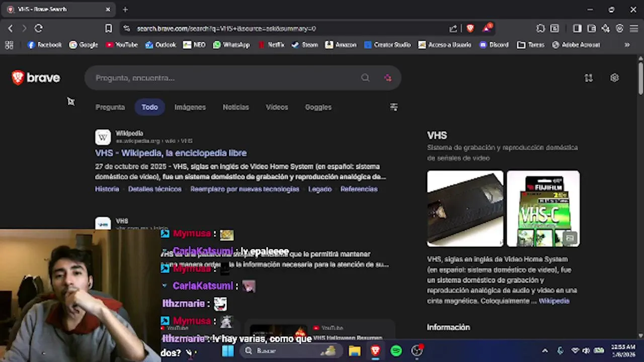Open File Explorer from the taskbar

pyautogui.click(x=355, y=350)
